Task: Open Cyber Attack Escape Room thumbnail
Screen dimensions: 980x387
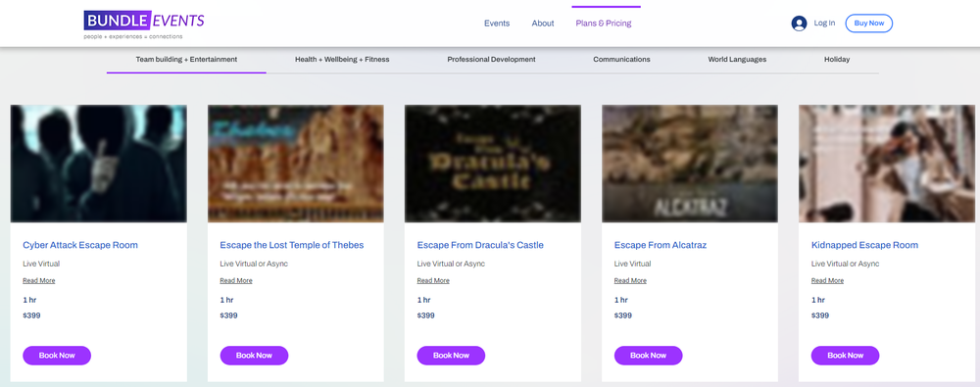Action: pos(99,164)
